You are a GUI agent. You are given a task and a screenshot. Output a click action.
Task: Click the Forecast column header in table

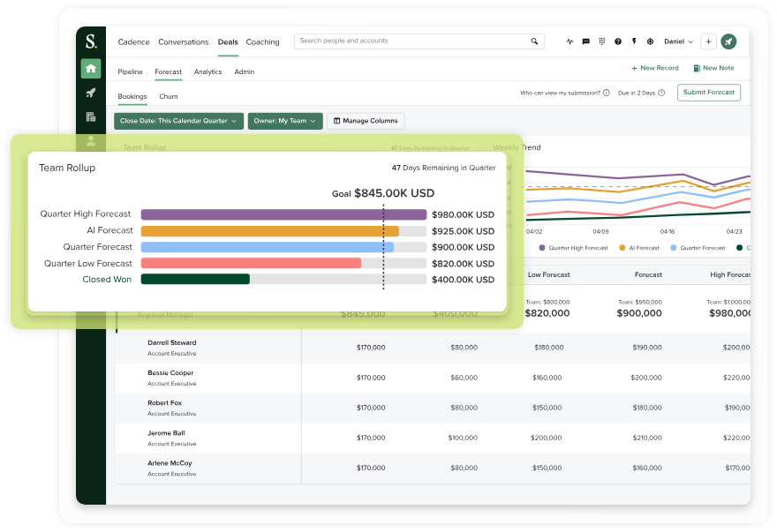[x=648, y=275]
